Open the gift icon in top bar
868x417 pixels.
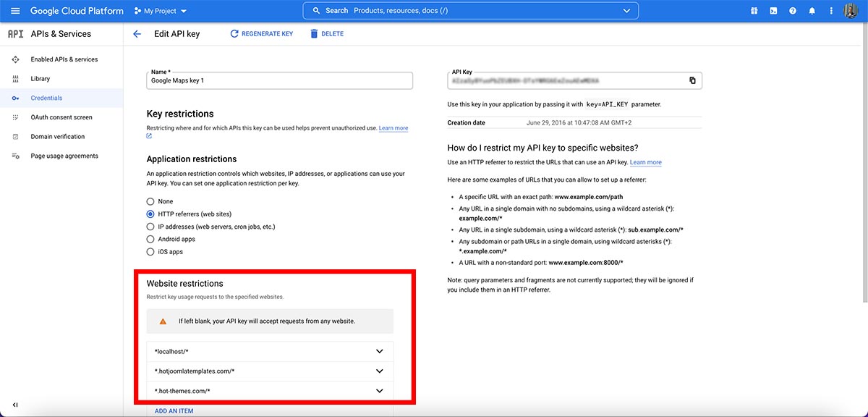point(754,11)
